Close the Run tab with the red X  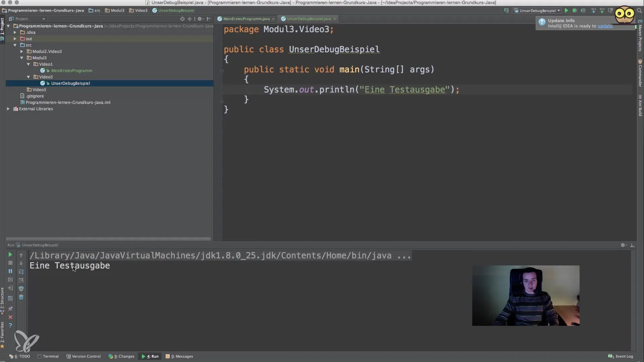10,317
